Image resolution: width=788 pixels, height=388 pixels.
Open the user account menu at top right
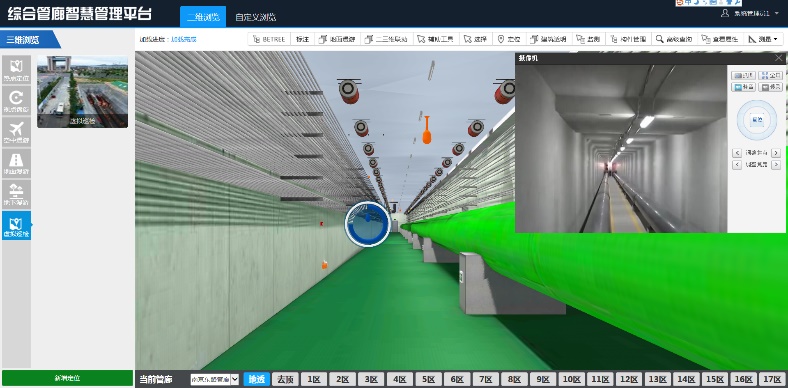click(x=749, y=14)
